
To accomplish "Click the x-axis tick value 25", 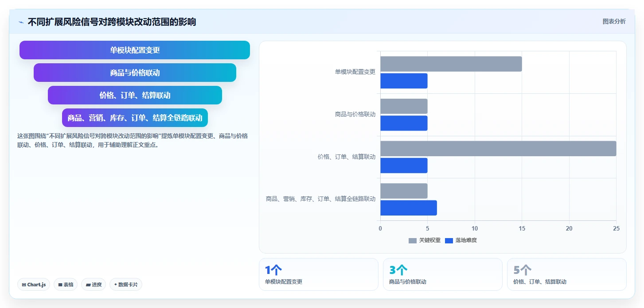I will [x=616, y=228].
